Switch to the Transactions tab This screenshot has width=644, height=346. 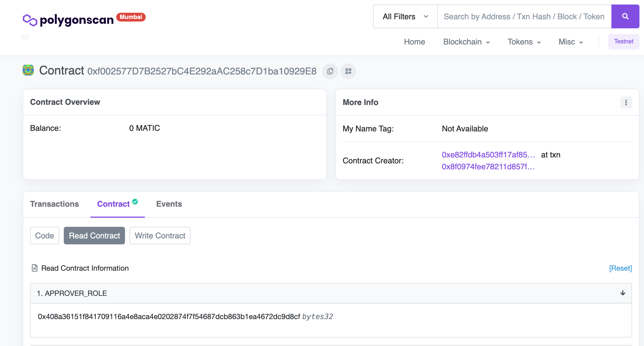pyautogui.click(x=54, y=204)
